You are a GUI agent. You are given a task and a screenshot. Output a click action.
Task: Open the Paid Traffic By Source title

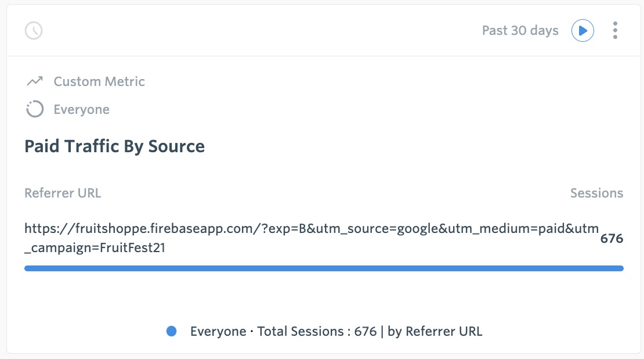coord(115,146)
